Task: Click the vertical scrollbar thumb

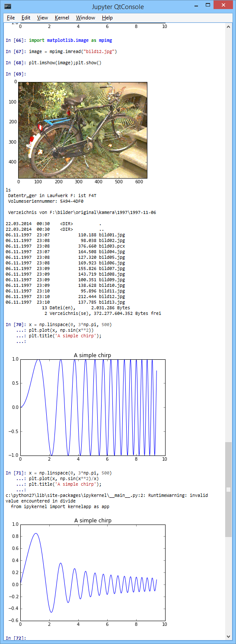Action: pyautogui.click(x=229, y=489)
